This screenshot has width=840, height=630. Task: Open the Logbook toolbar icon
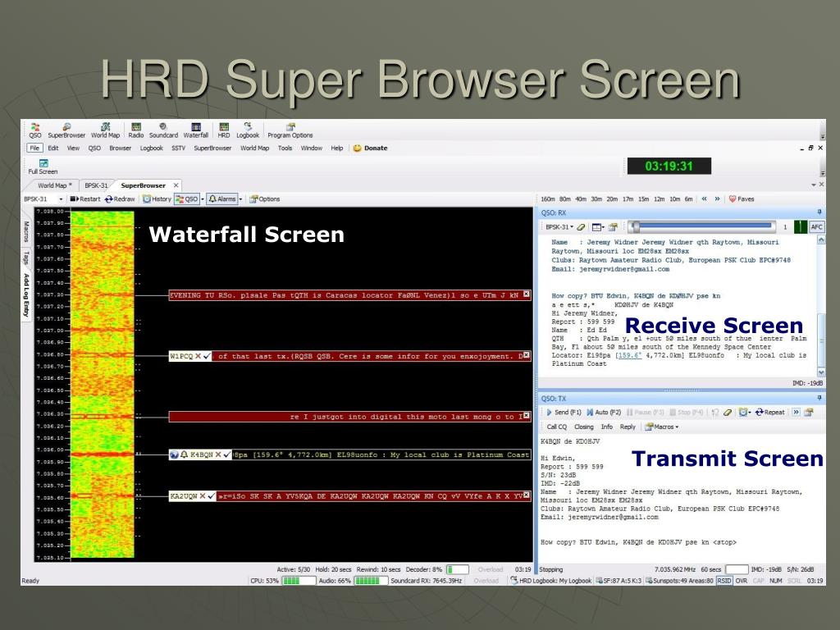tap(248, 130)
